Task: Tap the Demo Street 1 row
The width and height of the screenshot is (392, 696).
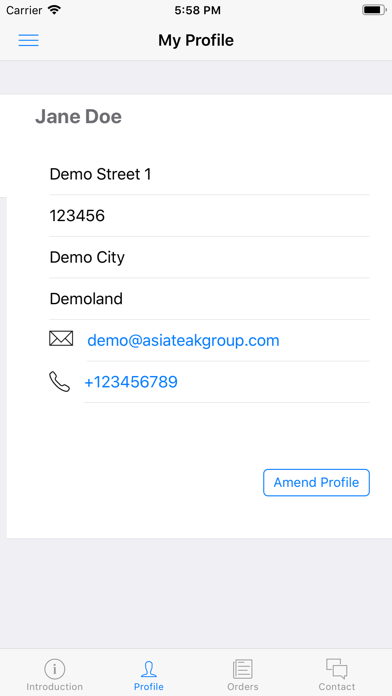Action: point(210,174)
